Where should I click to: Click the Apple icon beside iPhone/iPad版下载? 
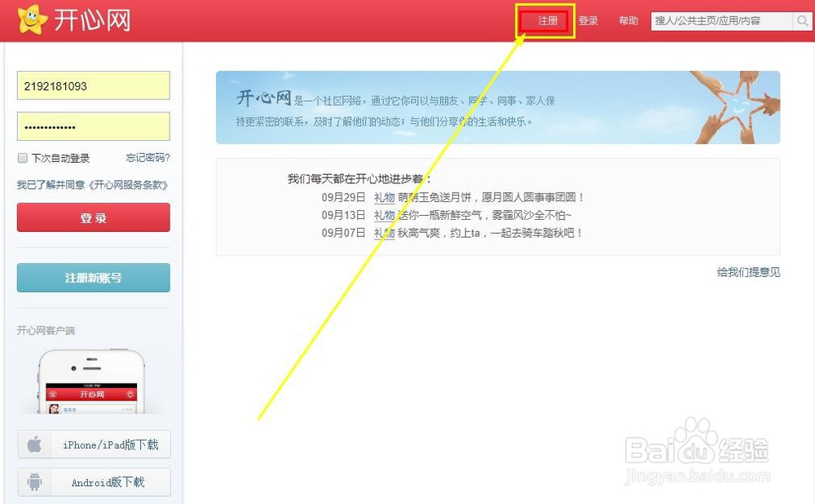34,445
